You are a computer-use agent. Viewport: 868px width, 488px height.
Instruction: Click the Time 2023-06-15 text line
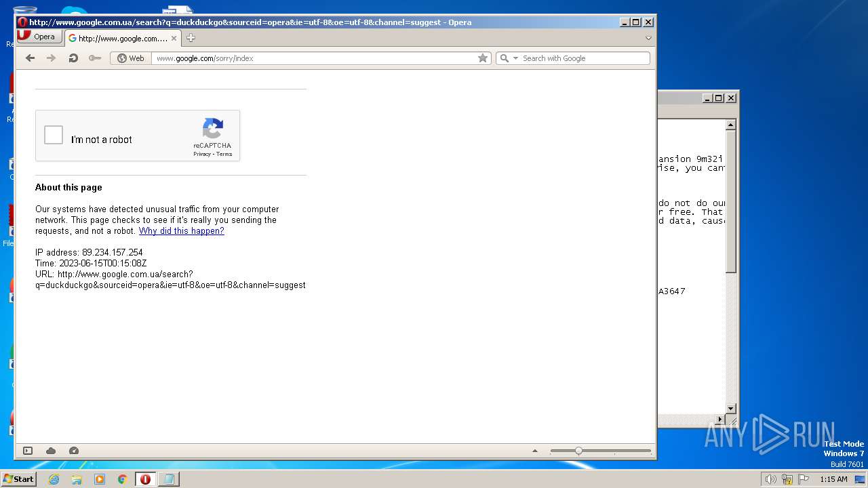(91, 264)
